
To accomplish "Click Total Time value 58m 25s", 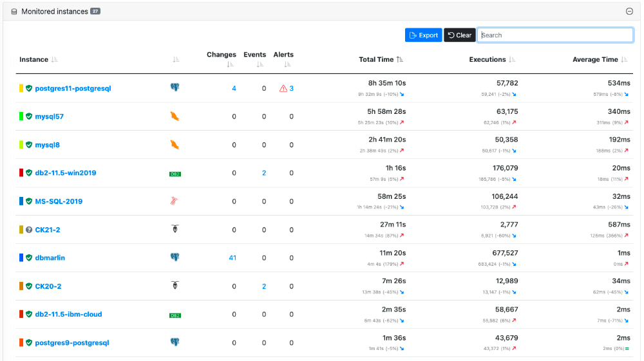I will [392, 196].
